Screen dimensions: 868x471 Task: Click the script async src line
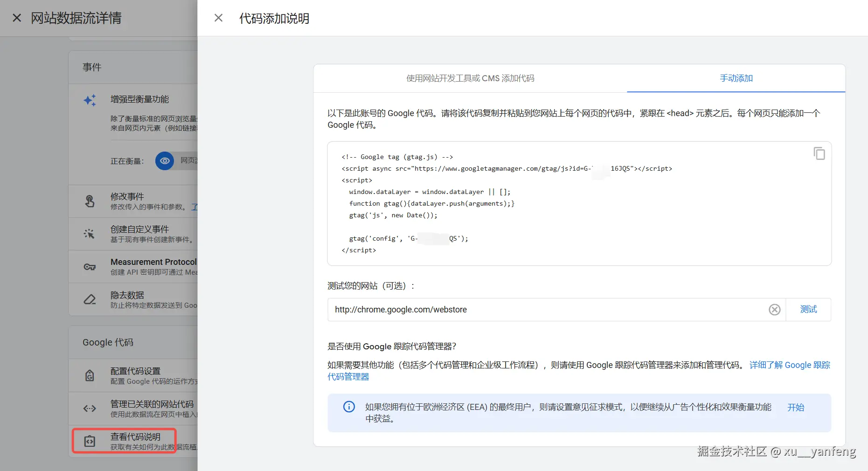coord(507,168)
